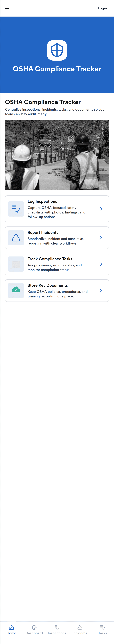Tap the Store Key Documents chevron

(101, 290)
